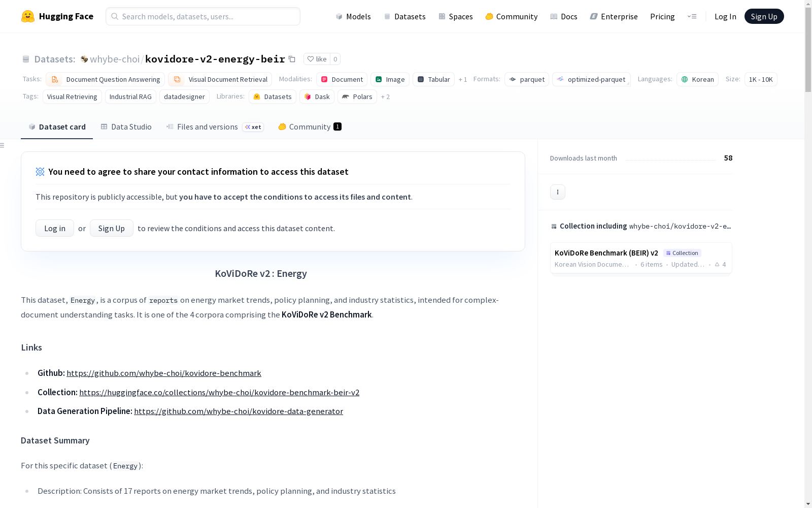Open Enterprise in the top navigation
The height and width of the screenshot is (508, 812).
click(614, 16)
